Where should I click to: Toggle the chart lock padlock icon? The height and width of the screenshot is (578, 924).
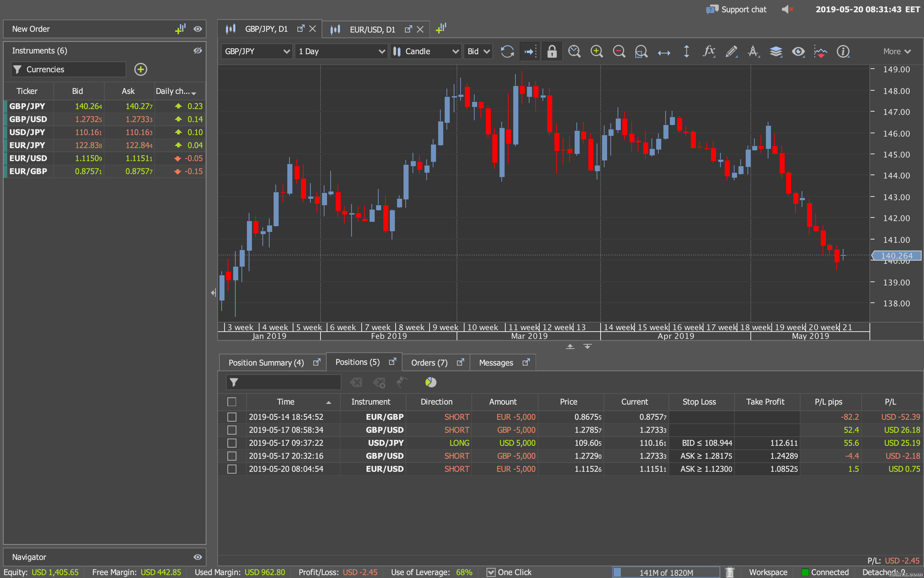click(x=552, y=51)
